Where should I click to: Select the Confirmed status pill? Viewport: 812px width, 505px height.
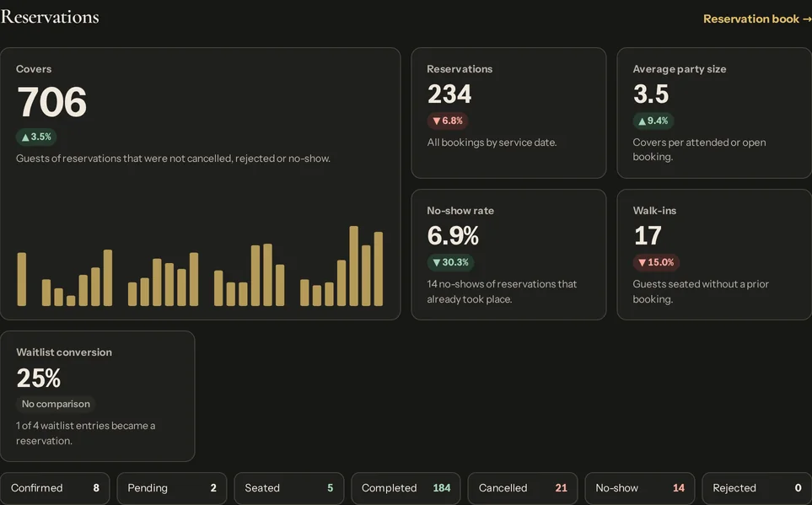click(x=55, y=488)
